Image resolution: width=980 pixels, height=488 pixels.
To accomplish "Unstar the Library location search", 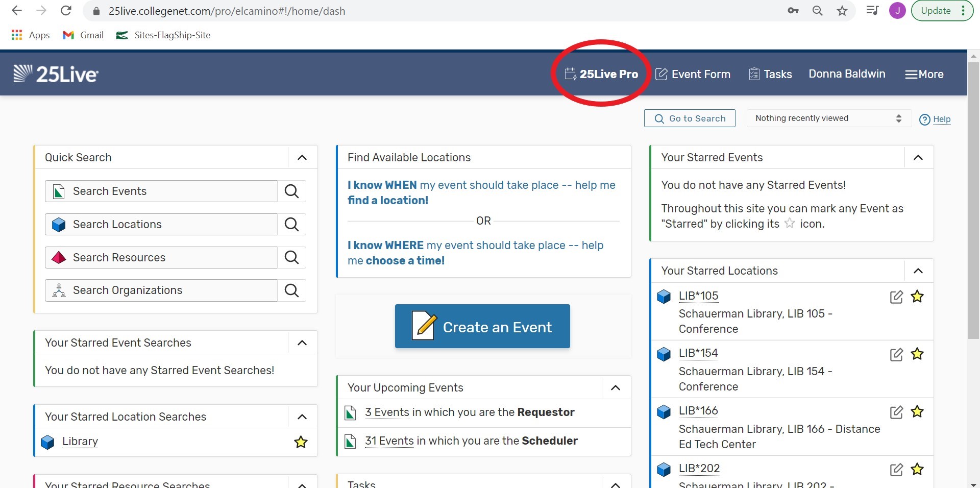I will (301, 442).
